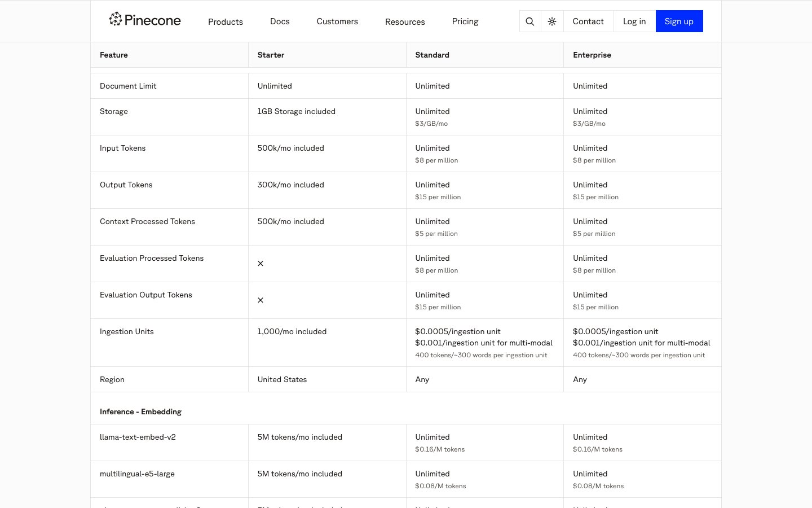Viewport: 812px width, 508px height.
Task: Click the X mark in Evaluation Output Tokens row
Action: (x=261, y=300)
